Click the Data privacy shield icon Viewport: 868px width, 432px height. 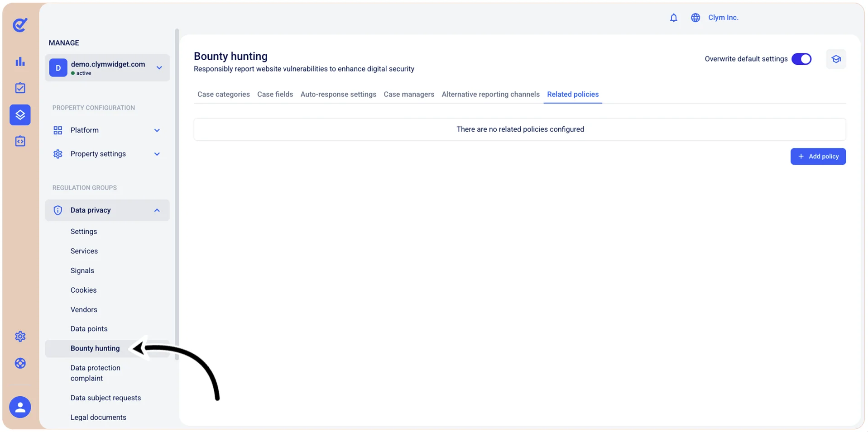(58, 210)
